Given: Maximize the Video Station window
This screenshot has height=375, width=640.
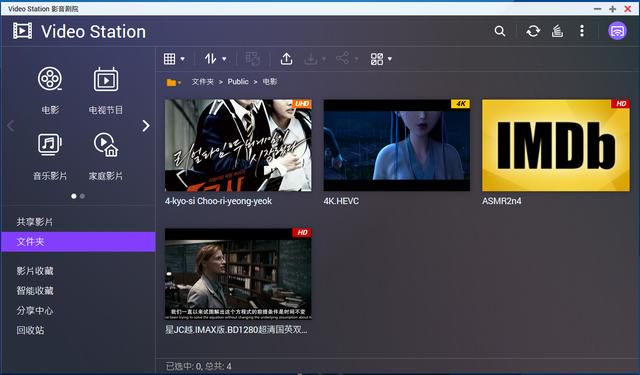Looking at the screenshot, I should [x=612, y=9].
